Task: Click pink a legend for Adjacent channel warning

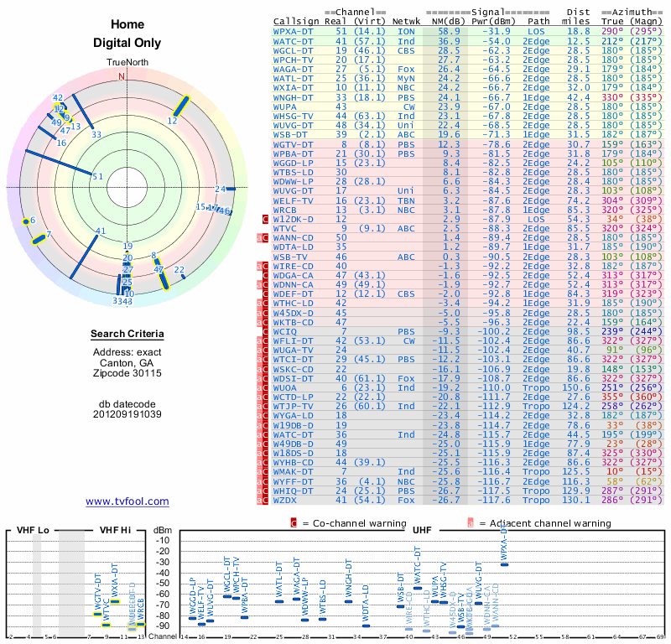Action: tap(471, 523)
